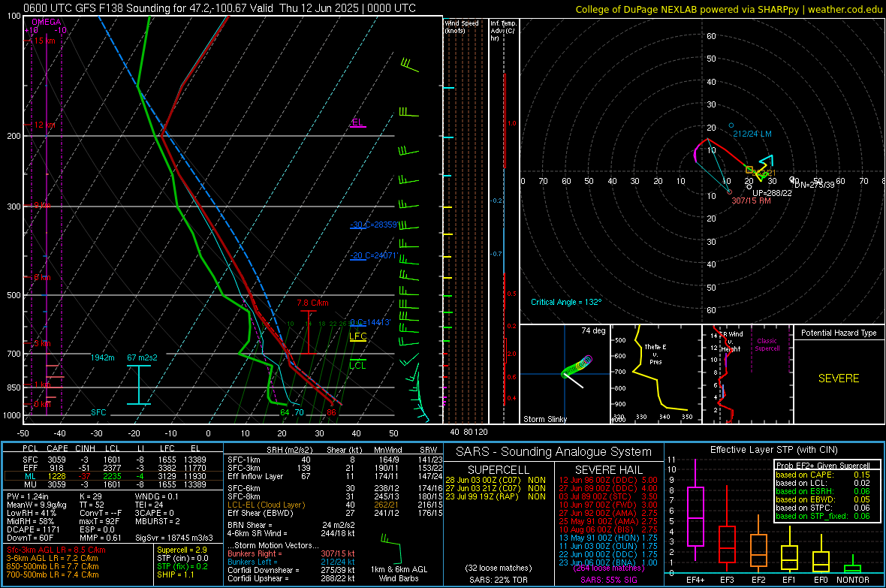This screenshot has height=588, width=886.
Task: Click the Potential Hazard Type header
Action: coord(839,333)
